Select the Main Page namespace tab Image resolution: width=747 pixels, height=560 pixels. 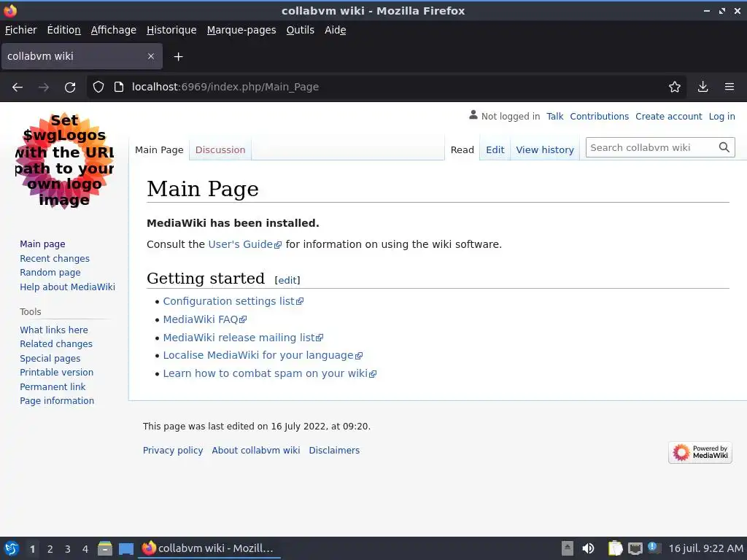(159, 149)
